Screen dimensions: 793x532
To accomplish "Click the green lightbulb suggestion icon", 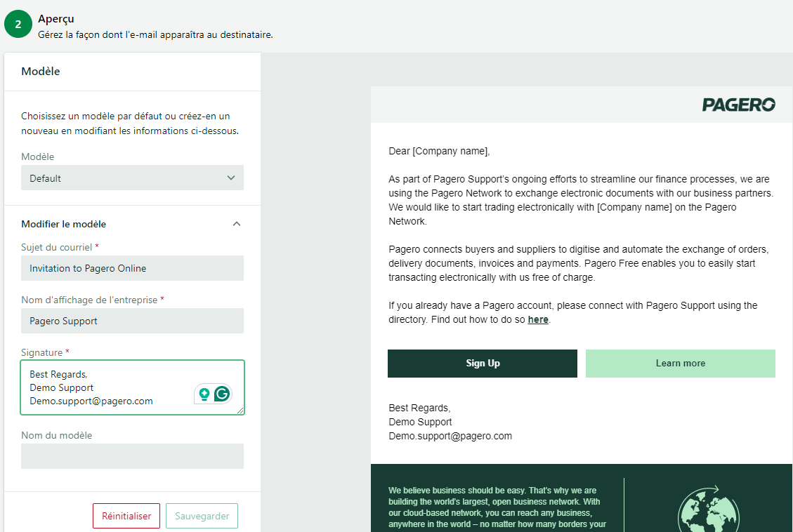I will coord(204,394).
